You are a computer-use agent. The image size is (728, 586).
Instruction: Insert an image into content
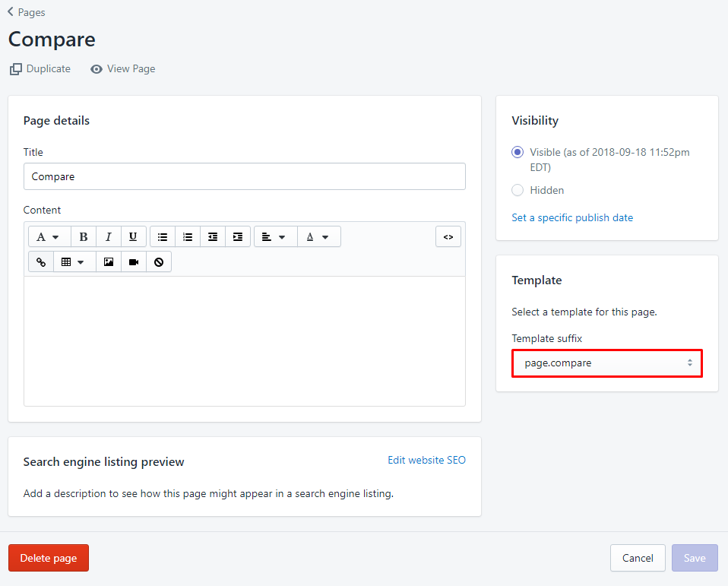tap(109, 262)
